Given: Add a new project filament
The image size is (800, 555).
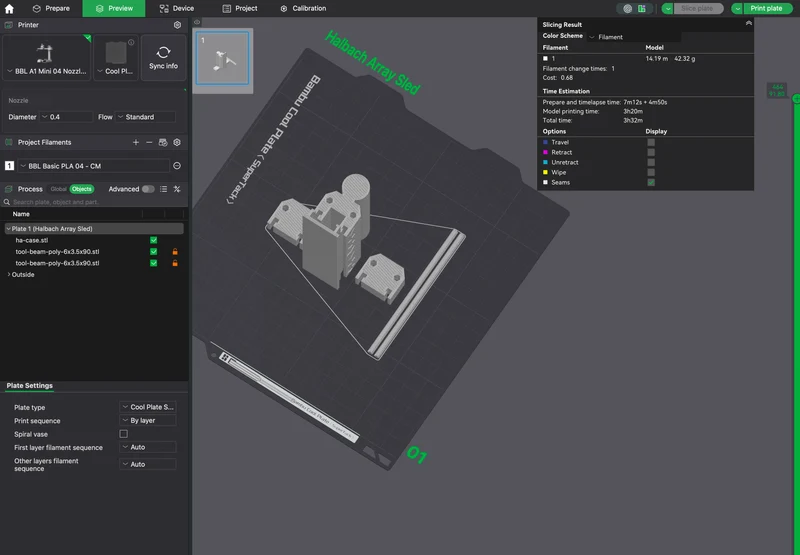Looking at the screenshot, I should [136, 142].
